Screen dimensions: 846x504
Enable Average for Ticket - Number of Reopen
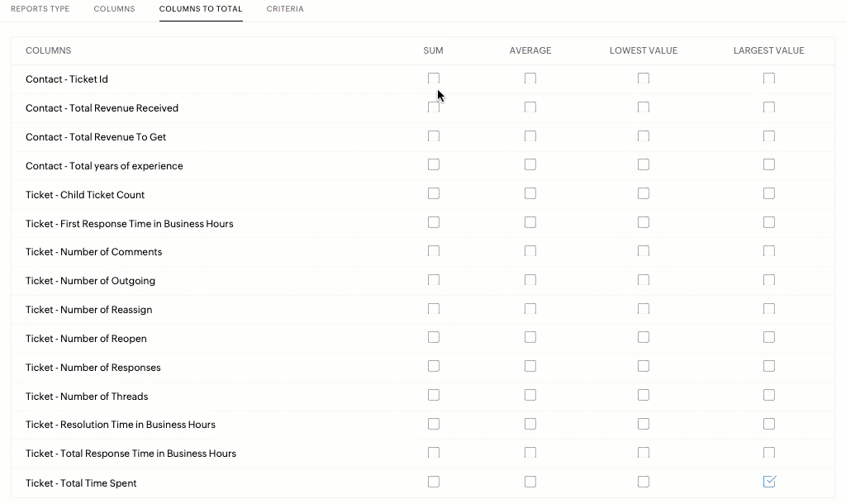(530, 337)
